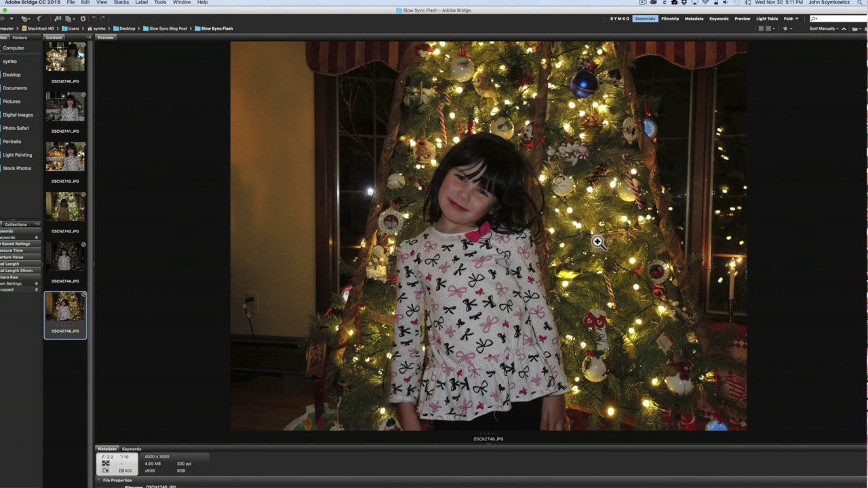Open the filter by rating star menu
868x488 pixels.
coord(788,28)
